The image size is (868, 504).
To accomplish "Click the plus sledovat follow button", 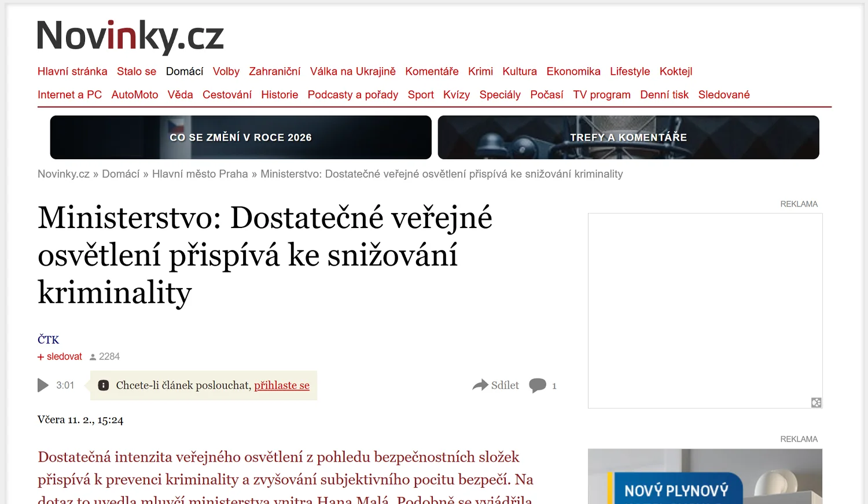I will coord(60,356).
